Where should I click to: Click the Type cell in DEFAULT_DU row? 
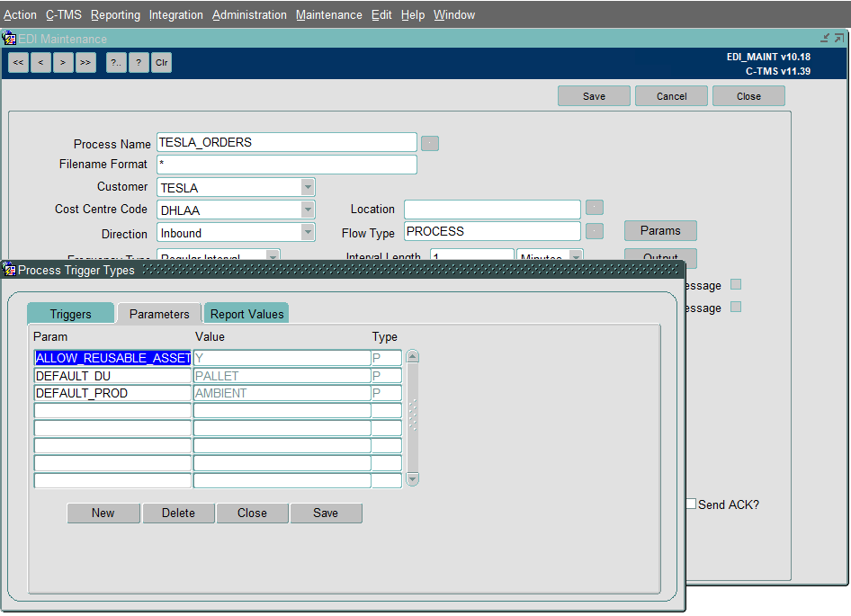(x=387, y=376)
